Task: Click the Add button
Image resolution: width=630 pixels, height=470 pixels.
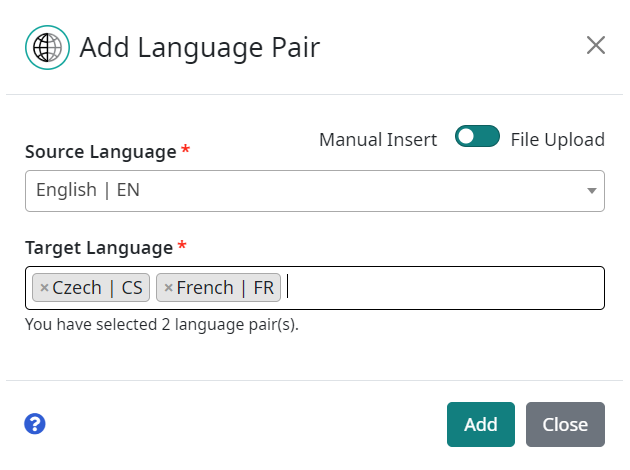Action: (x=481, y=424)
